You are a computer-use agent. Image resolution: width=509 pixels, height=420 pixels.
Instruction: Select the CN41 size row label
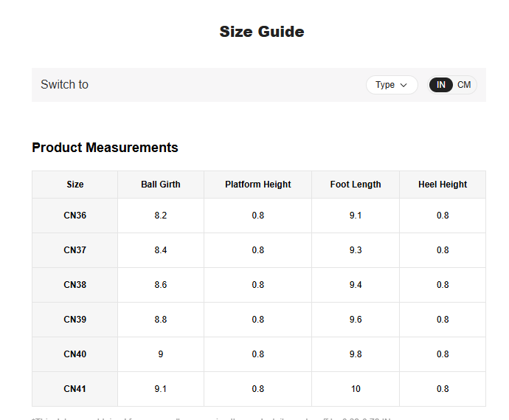point(75,389)
